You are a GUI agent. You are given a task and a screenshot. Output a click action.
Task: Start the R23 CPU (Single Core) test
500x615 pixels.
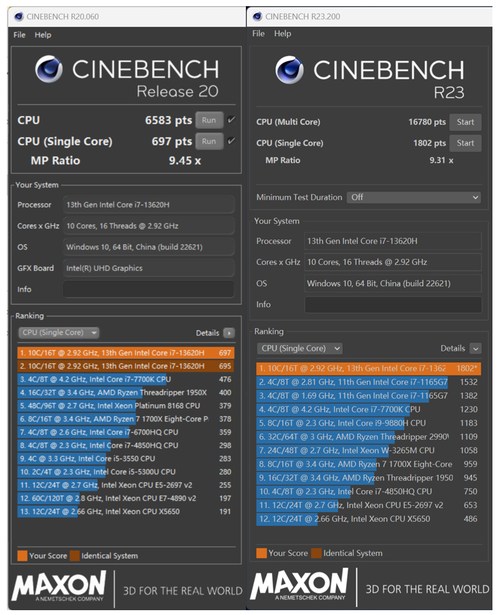[x=465, y=143]
